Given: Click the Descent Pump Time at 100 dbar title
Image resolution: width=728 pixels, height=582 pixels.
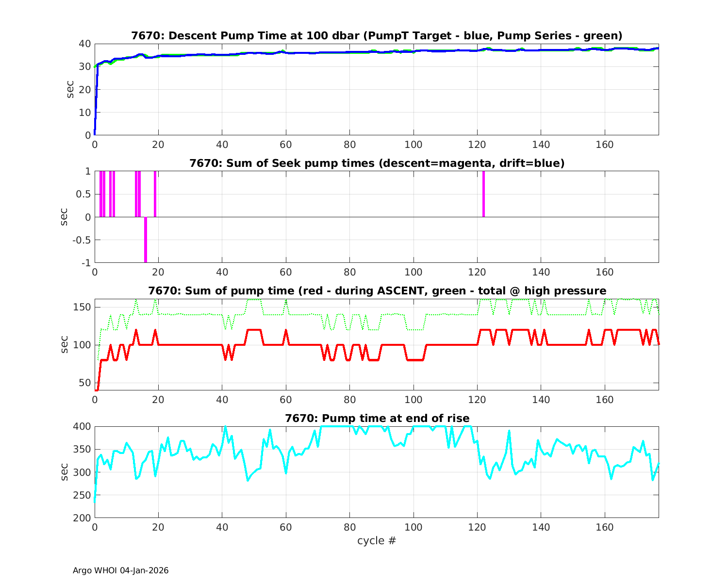Looking at the screenshot, I should (x=377, y=35).
